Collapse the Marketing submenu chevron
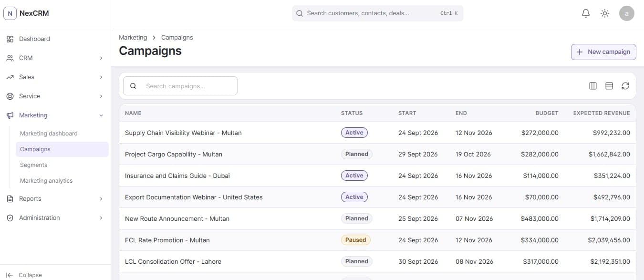Viewport: 644px width, 280px height. [101, 115]
